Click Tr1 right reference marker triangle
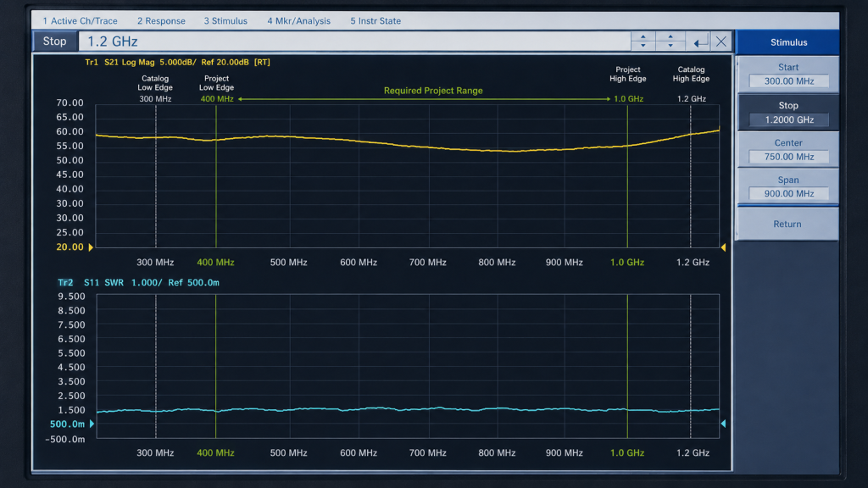 [723, 247]
